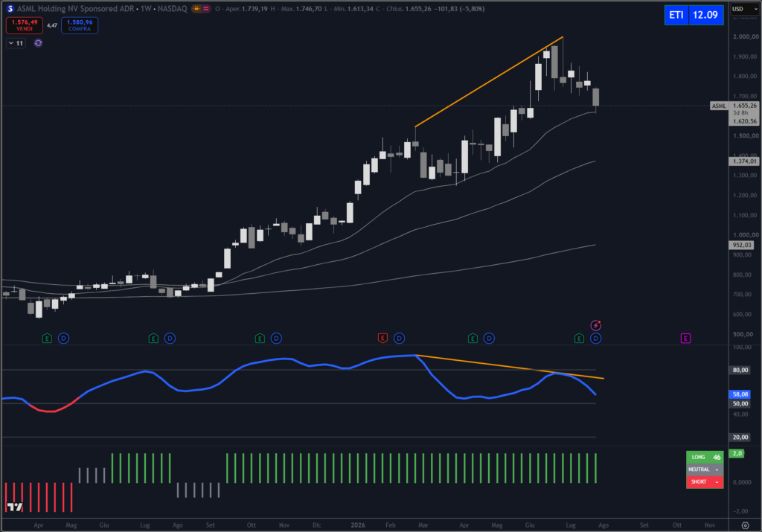
Task: Click the 50,00 oscillator level label
Action: click(x=740, y=404)
